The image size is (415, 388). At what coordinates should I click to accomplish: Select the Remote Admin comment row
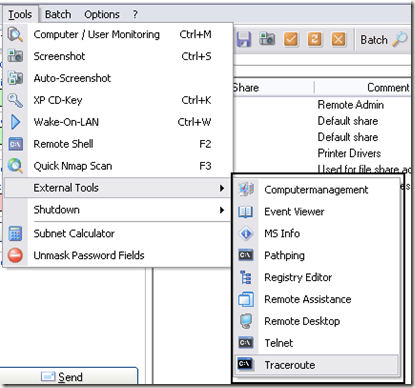click(x=351, y=105)
